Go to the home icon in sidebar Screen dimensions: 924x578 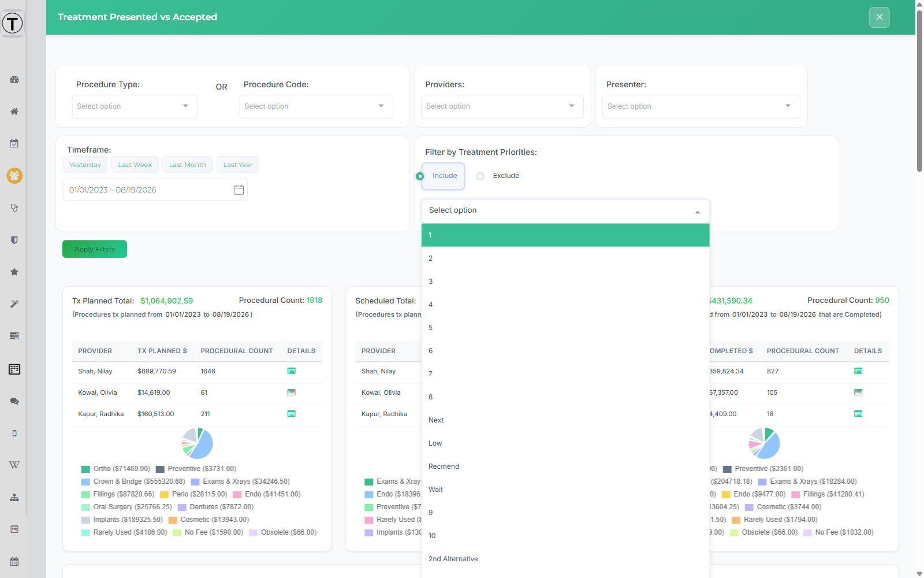[x=14, y=111]
